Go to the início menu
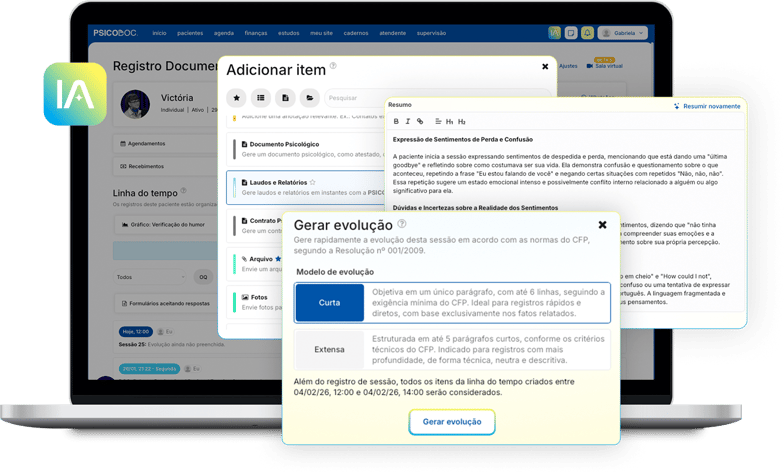The image size is (784, 472). pyautogui.click(x=159, y=33)
